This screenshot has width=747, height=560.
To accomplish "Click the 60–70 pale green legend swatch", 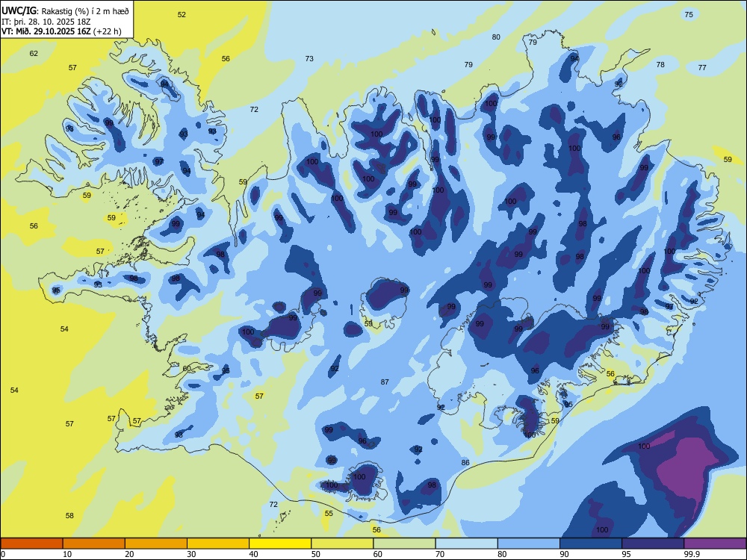I will coord(404,544).
